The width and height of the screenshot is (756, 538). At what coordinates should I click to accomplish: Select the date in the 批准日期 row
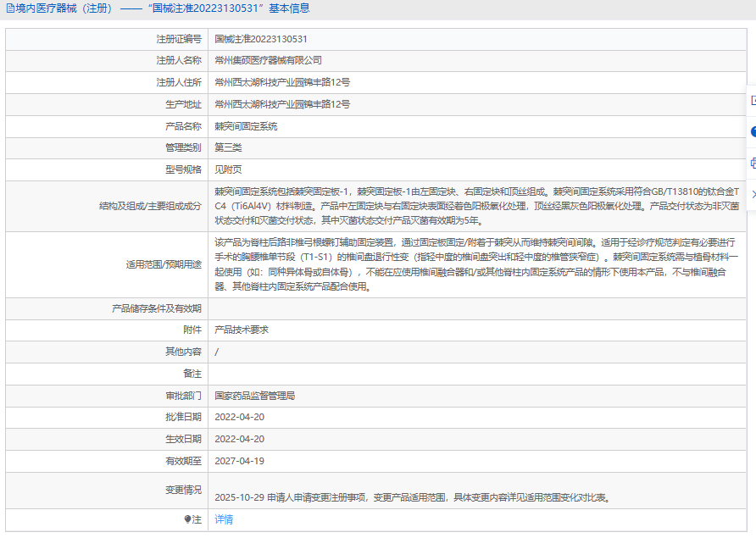point(240,417)
